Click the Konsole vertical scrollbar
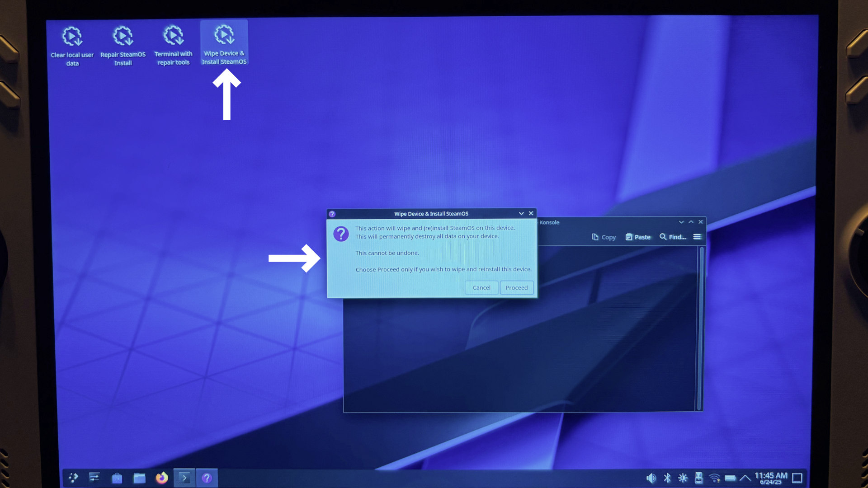This screenshot has width=868, height=488. coord(701,328)
